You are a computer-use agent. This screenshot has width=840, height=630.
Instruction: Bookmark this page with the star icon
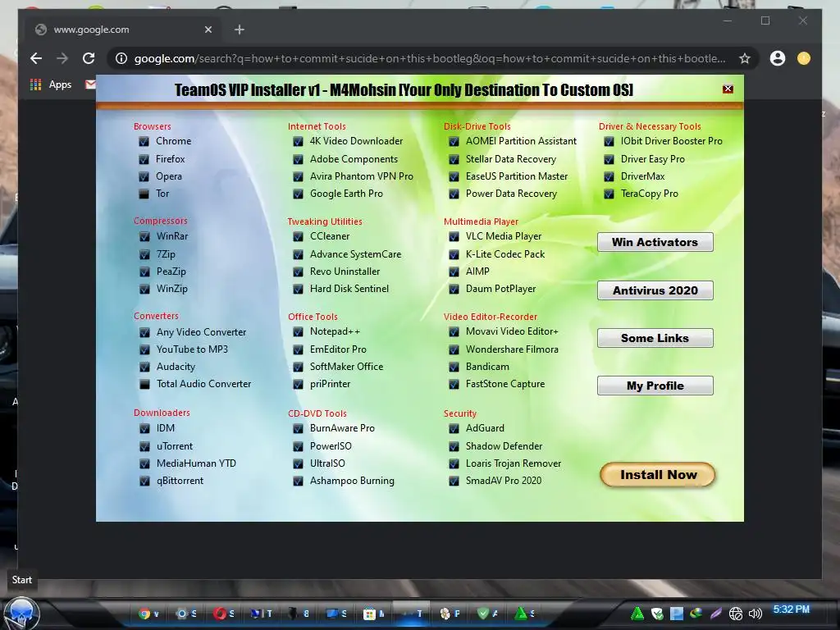click(x=745, y=58)
